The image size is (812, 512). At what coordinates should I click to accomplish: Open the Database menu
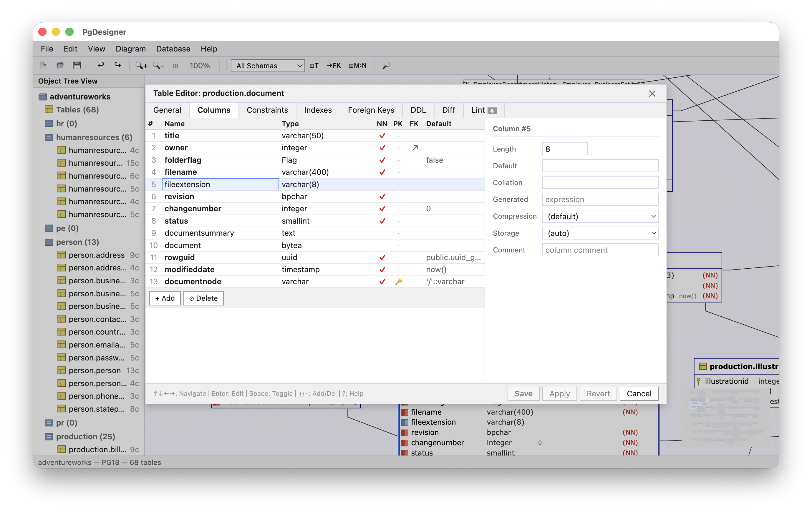[x=173, y=49]
